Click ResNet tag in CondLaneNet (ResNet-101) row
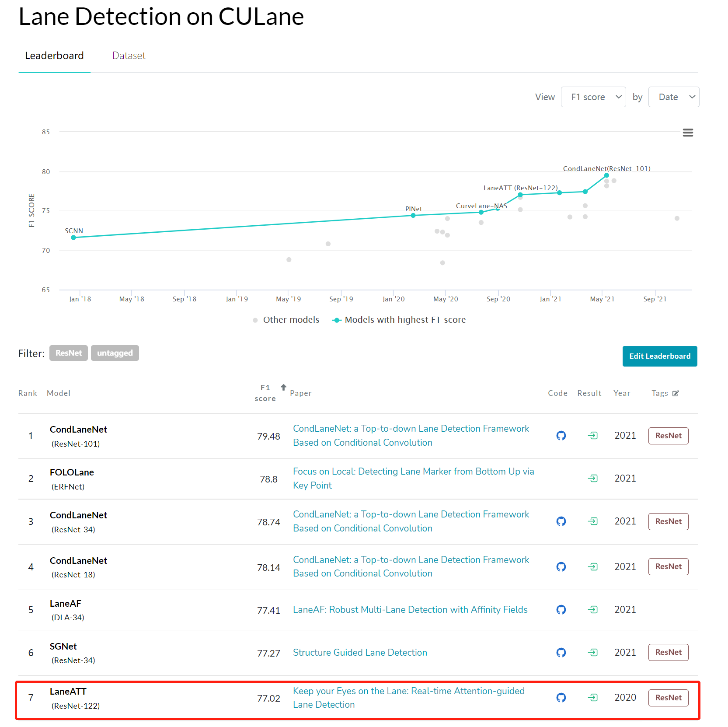Image resolution: width=728 pixels, height=727 pixels. click(668, 436)
